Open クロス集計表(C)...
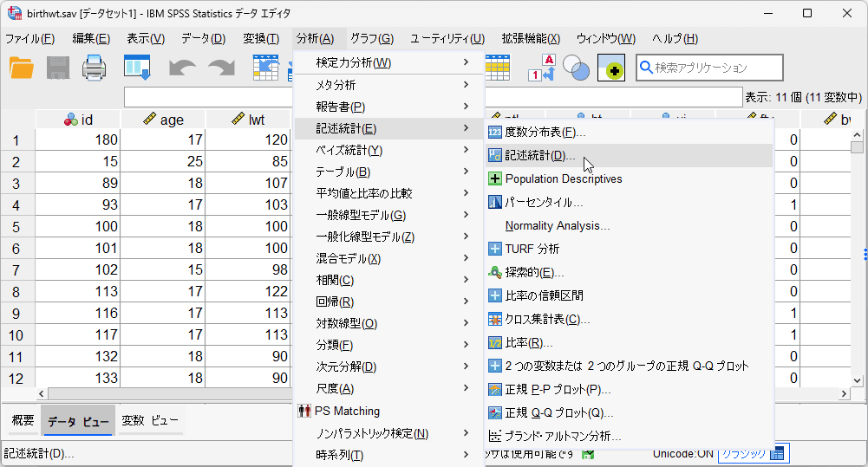 click(629, 319)
